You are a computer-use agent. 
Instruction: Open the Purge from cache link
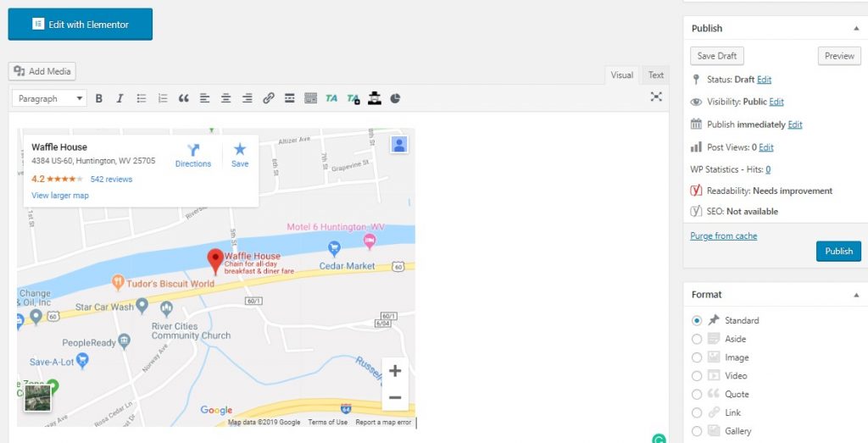click(x=723, y=235)
